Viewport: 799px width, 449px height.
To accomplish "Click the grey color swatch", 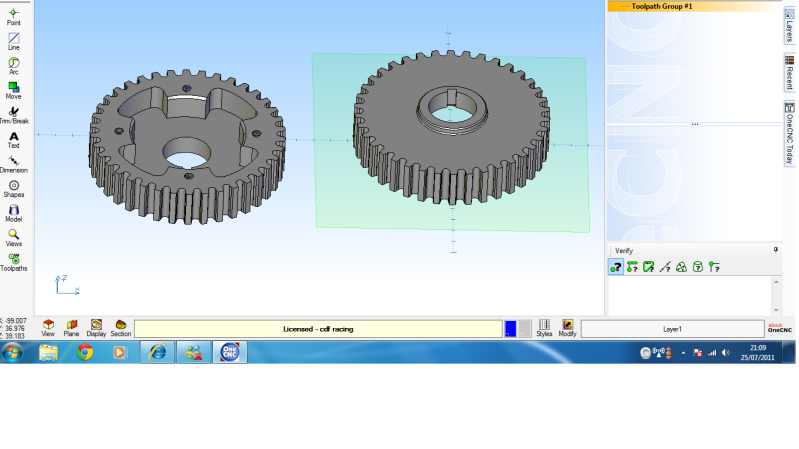I will 525,329.
